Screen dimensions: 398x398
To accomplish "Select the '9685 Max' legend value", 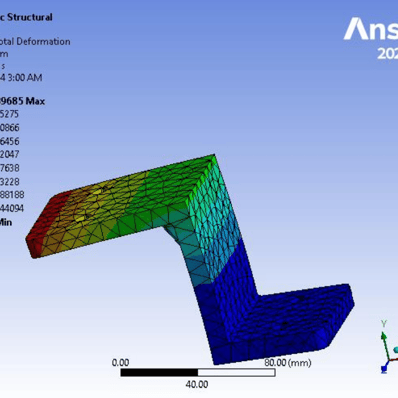I will (22, 101).
